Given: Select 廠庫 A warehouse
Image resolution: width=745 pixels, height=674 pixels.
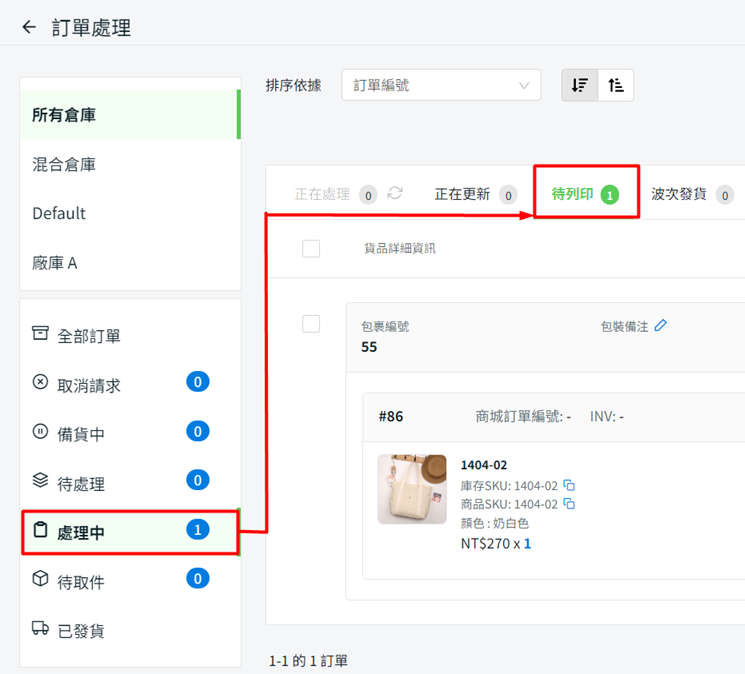Looking at the screenshot, I should click(x=55, y=263).
